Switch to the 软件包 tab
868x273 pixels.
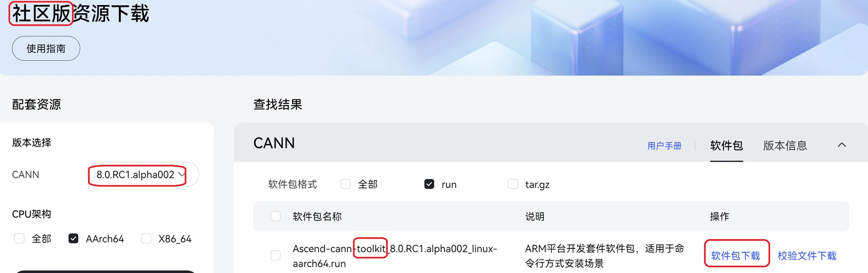click(x=726, y=146)
